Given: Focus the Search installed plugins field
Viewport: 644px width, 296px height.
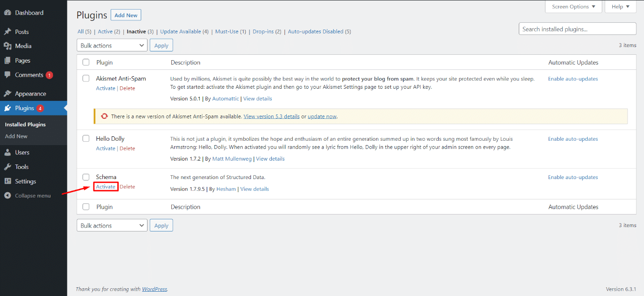Looking at the screenshot, I should click(x=578, y=29).
